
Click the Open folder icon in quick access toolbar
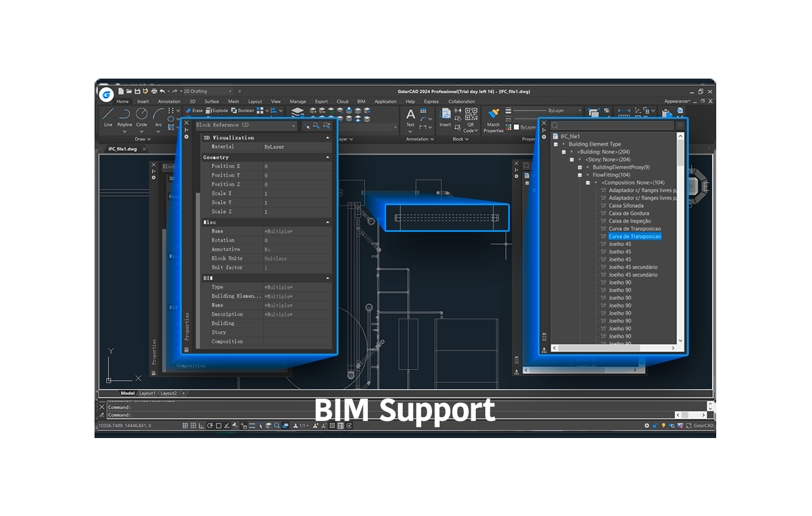coord(129,91)
